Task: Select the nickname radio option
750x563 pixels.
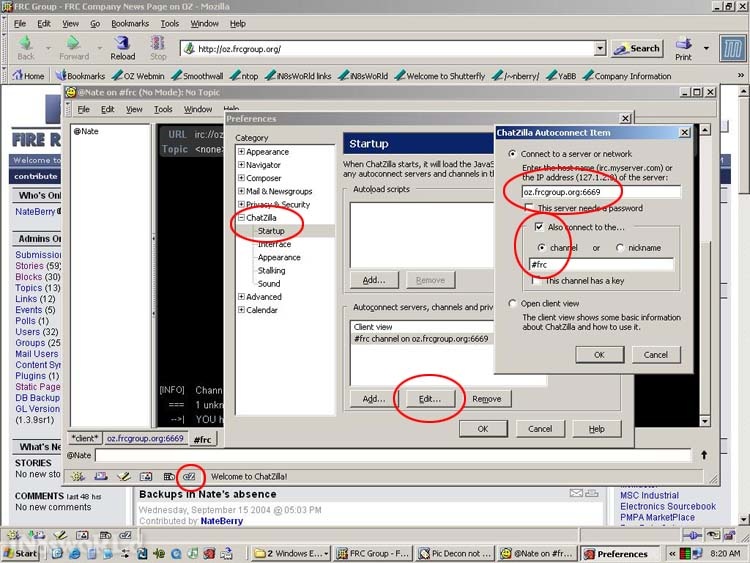Action: (620, 248)
